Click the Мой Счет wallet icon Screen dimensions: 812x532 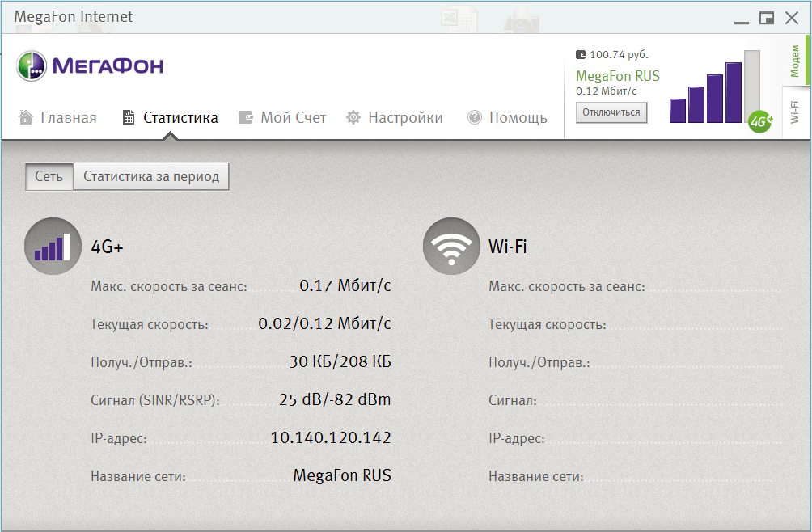[246, 117]
